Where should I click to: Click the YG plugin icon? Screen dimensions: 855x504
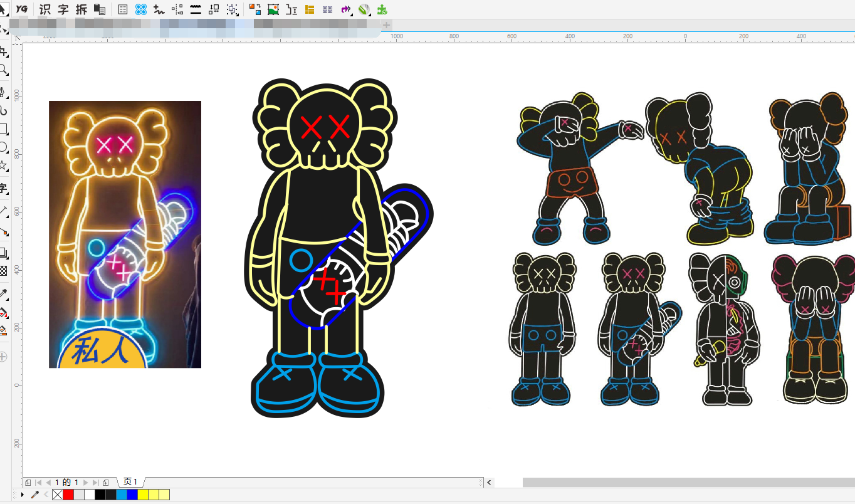pos(22,9)
